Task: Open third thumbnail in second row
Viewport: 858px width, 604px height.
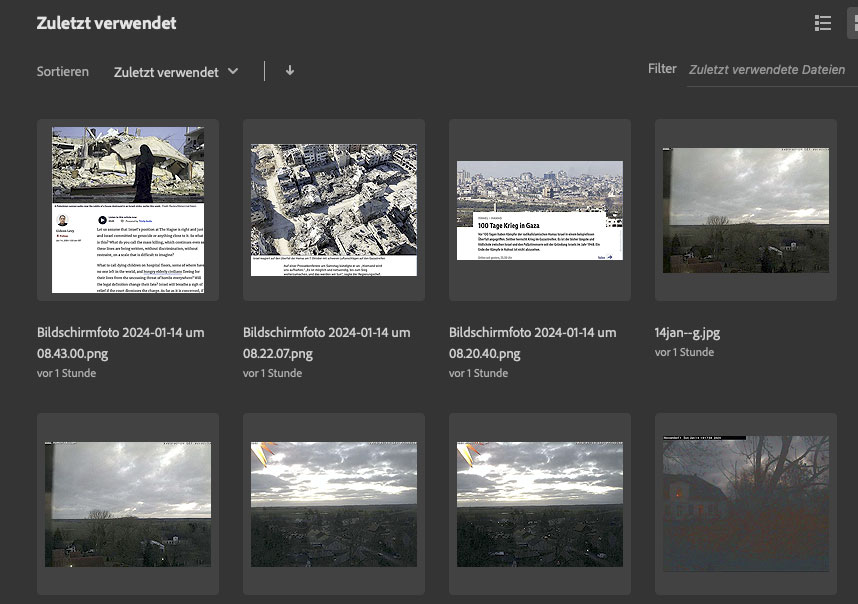Action: click(540, 504)
